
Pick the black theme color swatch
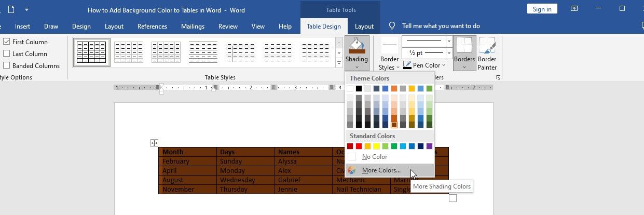click(359, 88)
